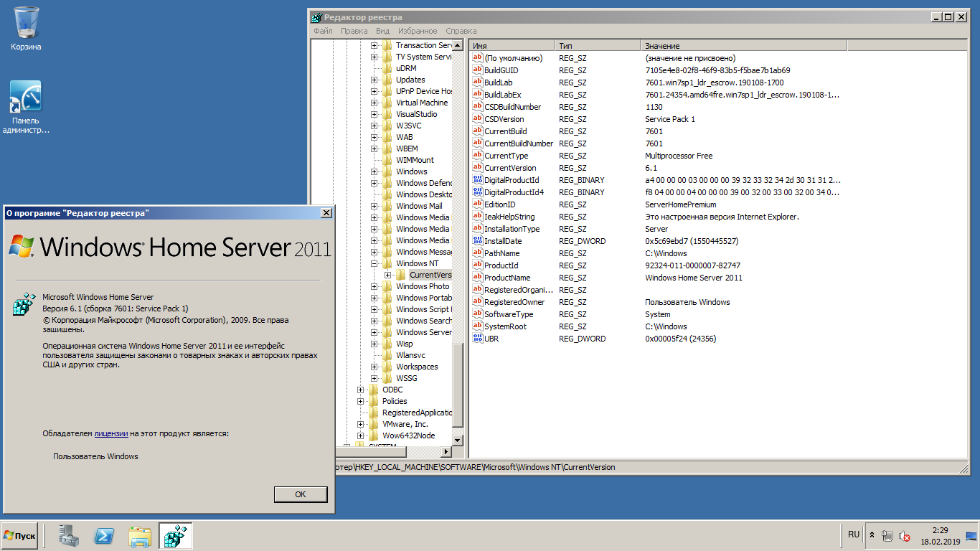Expand the Wow6432Node tree node
The width and height of the screenshot is (980, 551).
pos(361,435)
